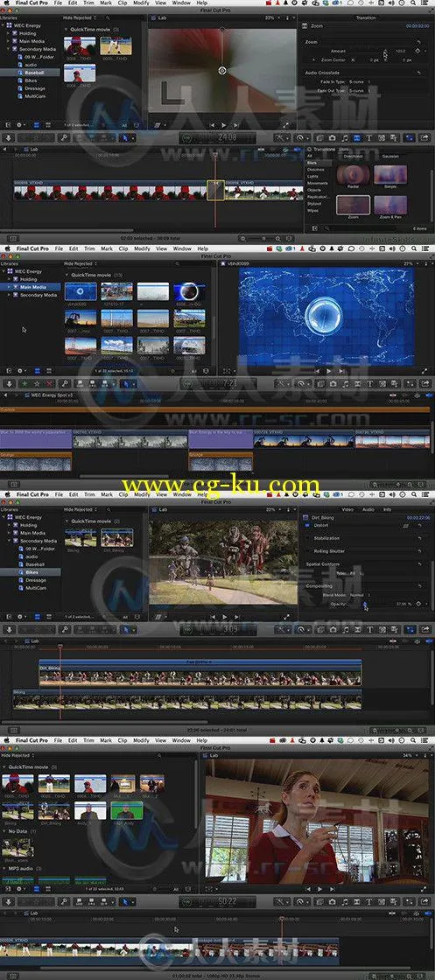Show All transitions category
This screenshot has width=435, height=980.
[x=309, y=156]
